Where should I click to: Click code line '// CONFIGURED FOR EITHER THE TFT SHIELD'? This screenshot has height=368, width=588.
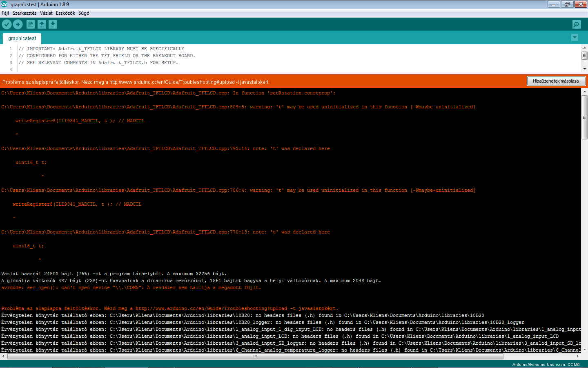tap(107, 56)
